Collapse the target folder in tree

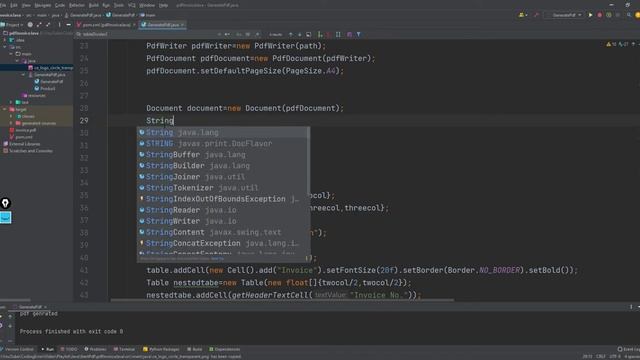click(x=5, y=109)
